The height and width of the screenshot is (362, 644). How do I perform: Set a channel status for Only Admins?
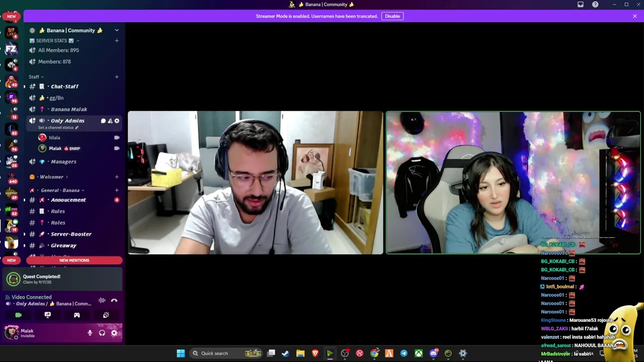[x=58, y=128]
